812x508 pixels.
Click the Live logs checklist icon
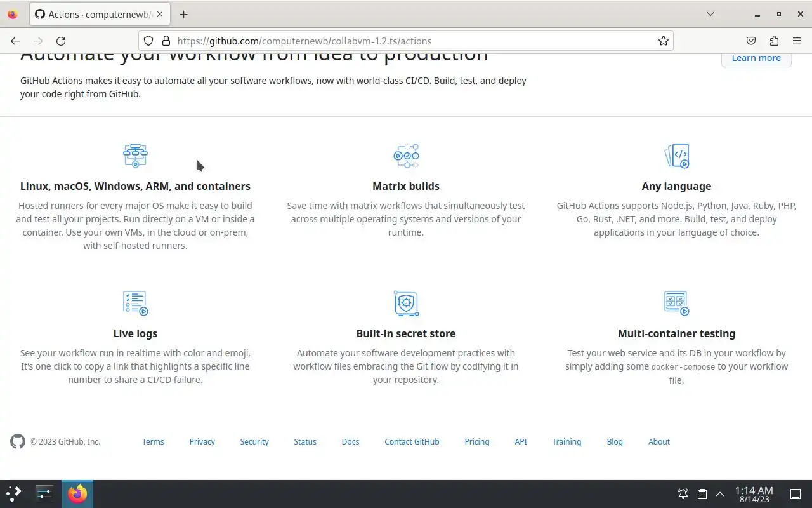click(x=135, y=303)
